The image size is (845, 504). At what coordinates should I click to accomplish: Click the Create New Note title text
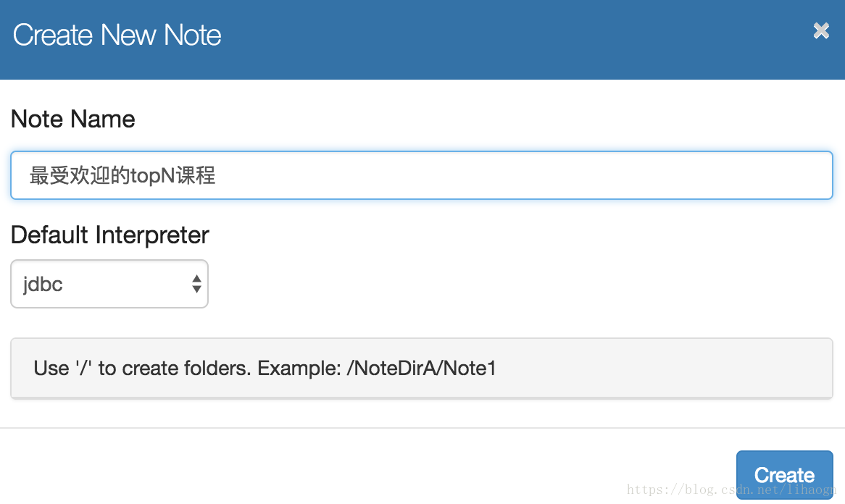117,35
